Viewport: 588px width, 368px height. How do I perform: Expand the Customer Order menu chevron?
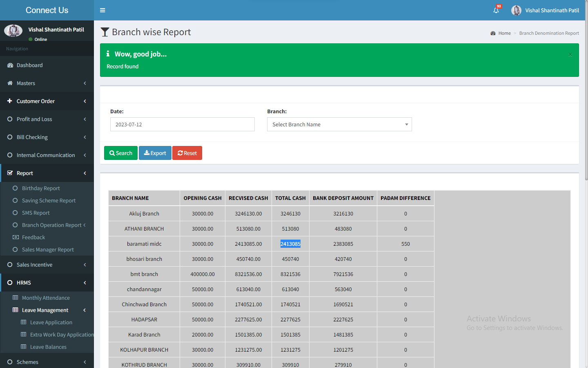85,101
